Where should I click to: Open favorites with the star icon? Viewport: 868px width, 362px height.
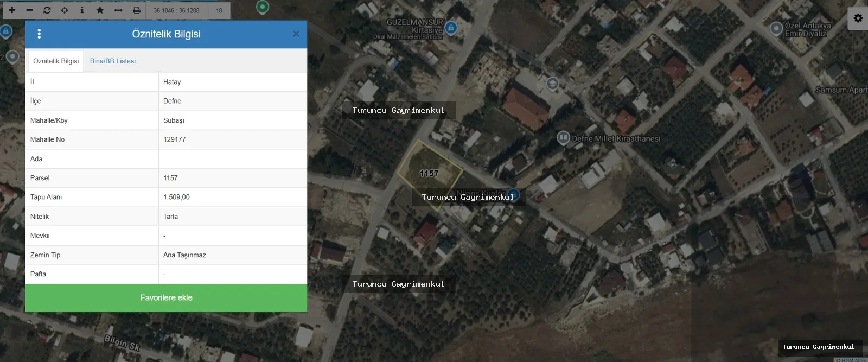[x=100, y=10]
